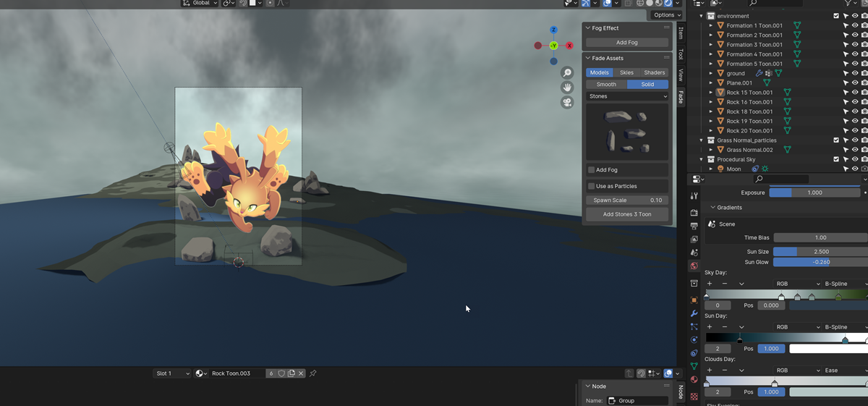Open the Tool properties tab icon
868x406 pixels.
coord(694,196)
